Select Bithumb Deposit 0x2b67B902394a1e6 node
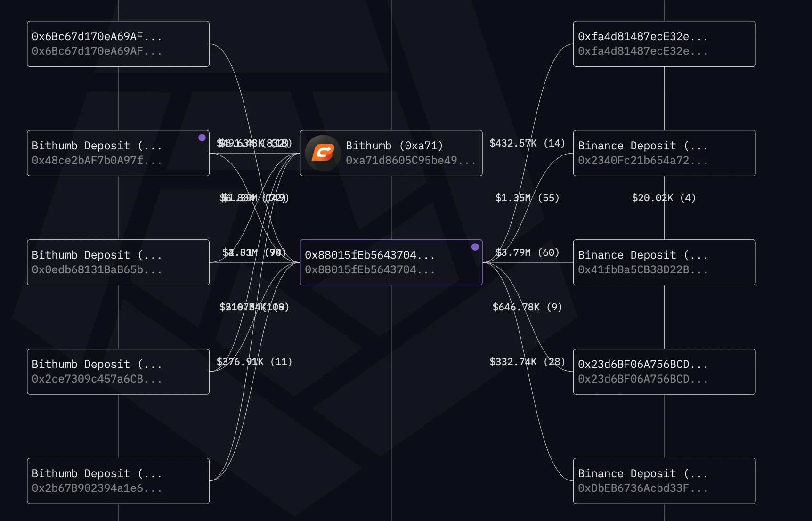The image size is (812, 521). [x=118, y=481]
